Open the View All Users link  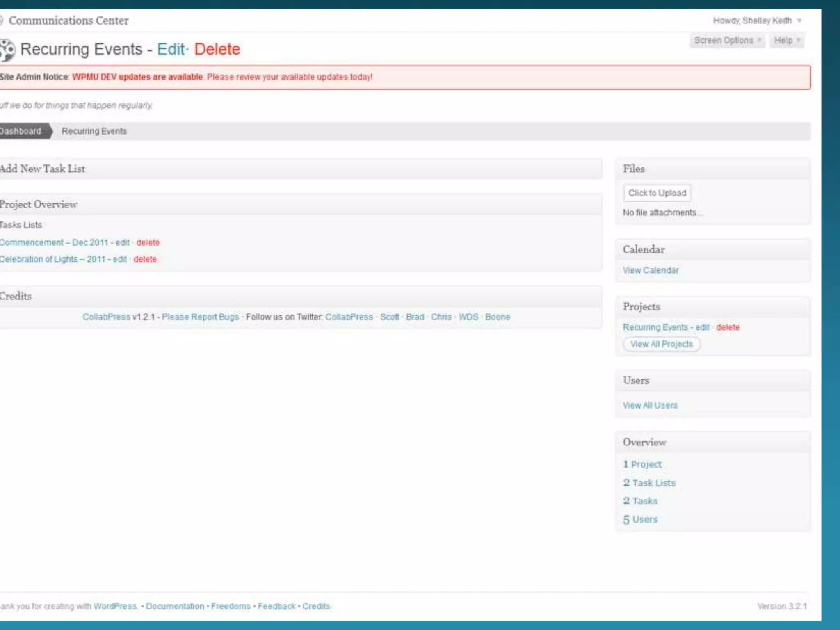(650, 405)
